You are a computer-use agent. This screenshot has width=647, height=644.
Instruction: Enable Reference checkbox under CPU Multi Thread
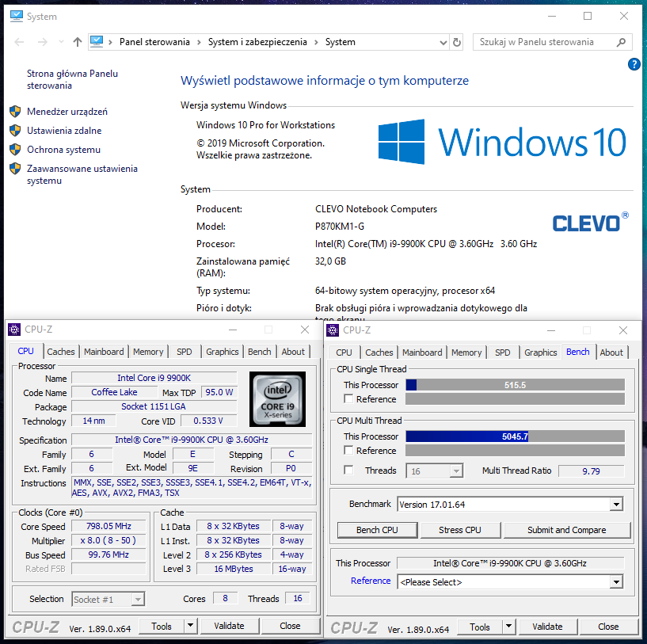click(x=348, y=451)
